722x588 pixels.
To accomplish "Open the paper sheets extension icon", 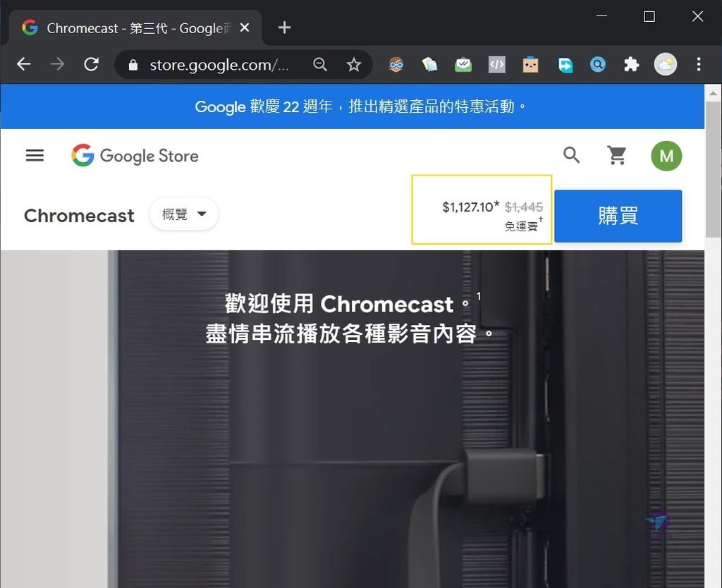I will tap(429, 64).
